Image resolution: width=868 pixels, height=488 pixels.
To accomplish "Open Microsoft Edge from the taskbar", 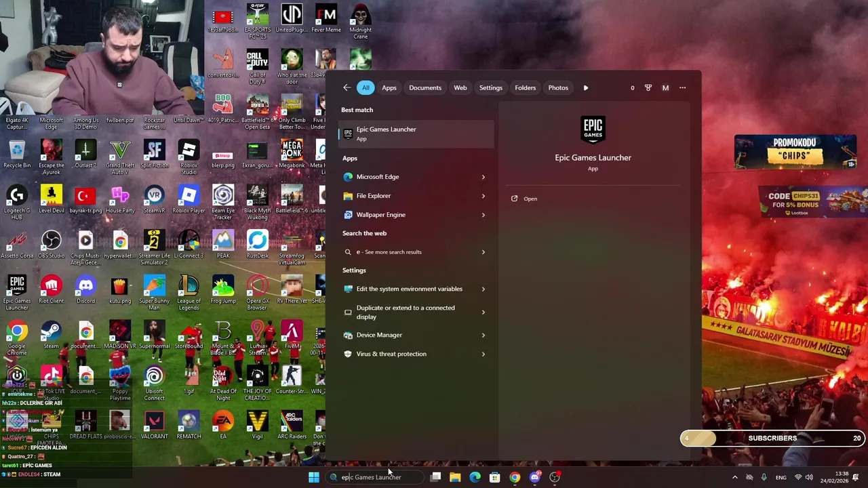I will point(475,477).
